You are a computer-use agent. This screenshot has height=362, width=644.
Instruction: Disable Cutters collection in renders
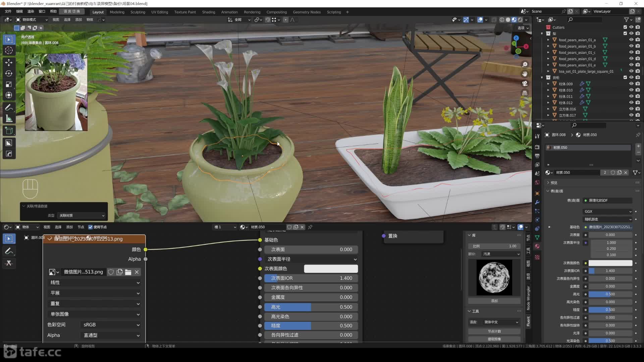[638, 27]
